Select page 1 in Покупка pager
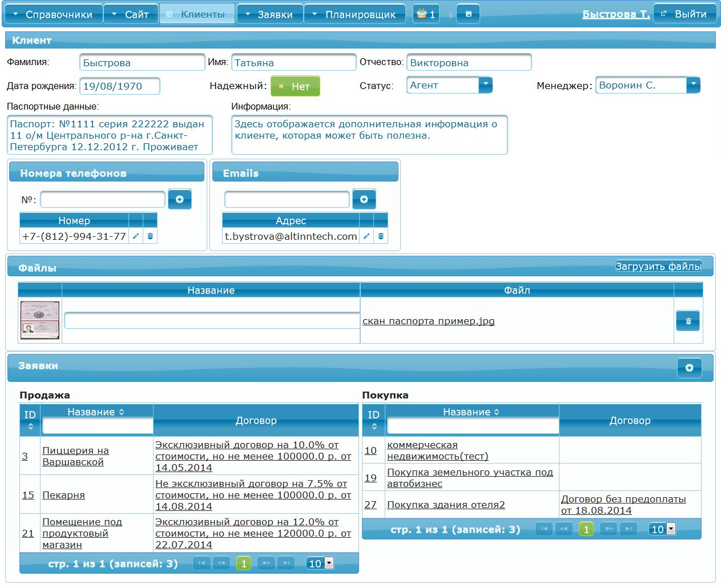The width and height of the screenshot is (721, 588). coord(586,529)
